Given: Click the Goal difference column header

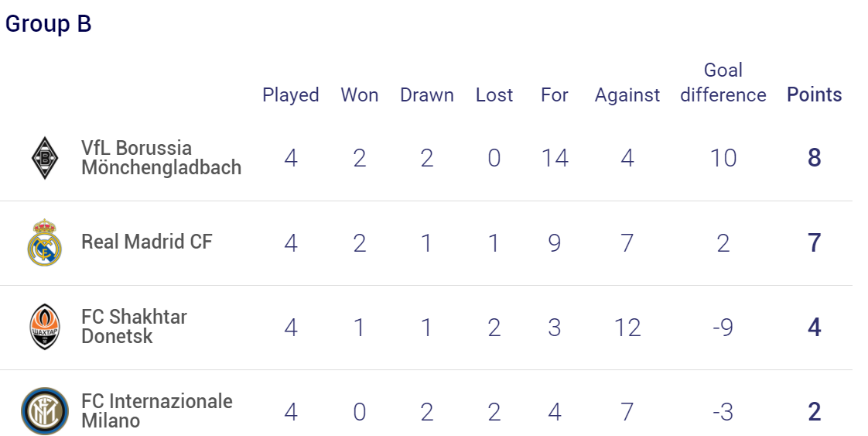Looking at the screenshot, I should tap(723, 83).
